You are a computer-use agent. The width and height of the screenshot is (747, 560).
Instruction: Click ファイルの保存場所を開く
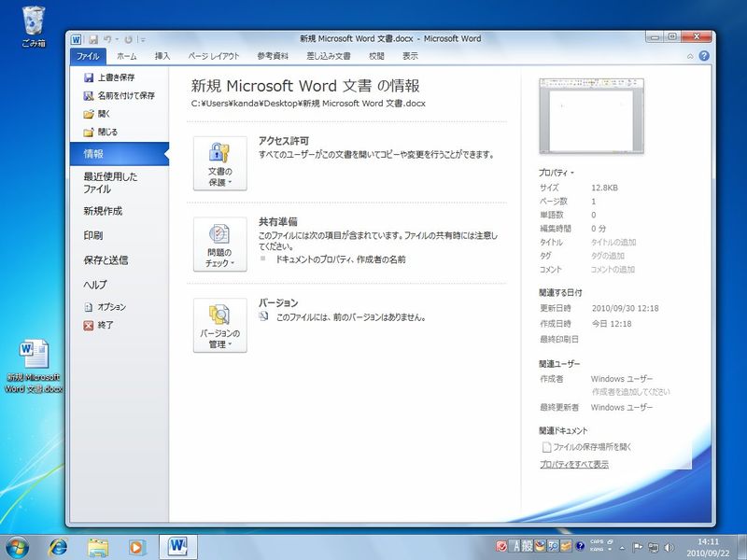587,447
